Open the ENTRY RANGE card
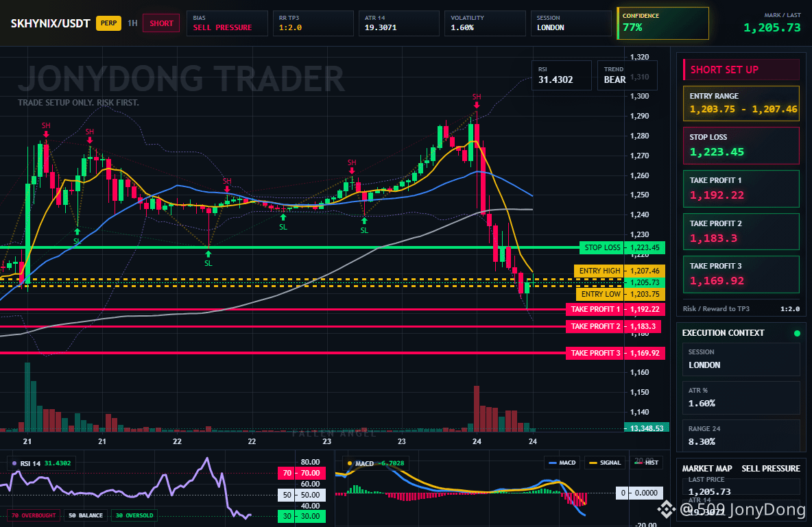This screenshot has width=812, height=527. 741,103
